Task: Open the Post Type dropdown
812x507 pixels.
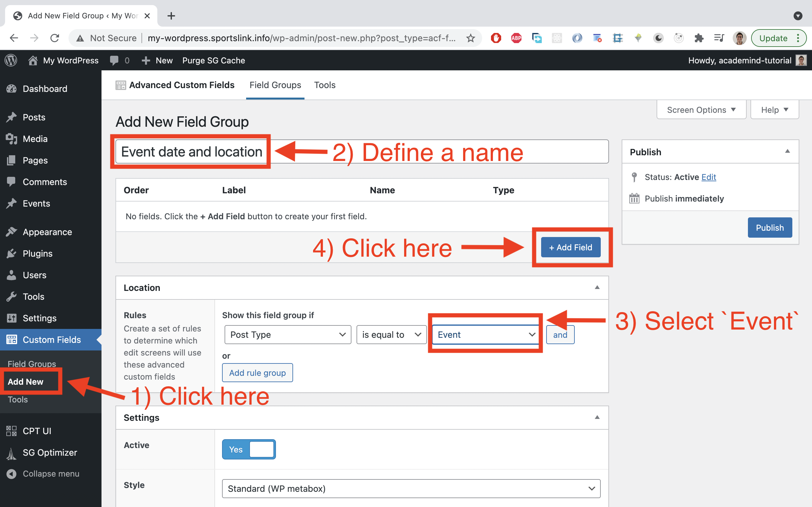Action: coord(287,334)
